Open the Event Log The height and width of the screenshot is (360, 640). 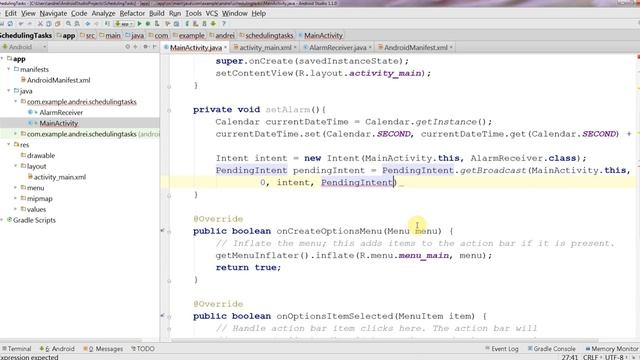(502, 349)
